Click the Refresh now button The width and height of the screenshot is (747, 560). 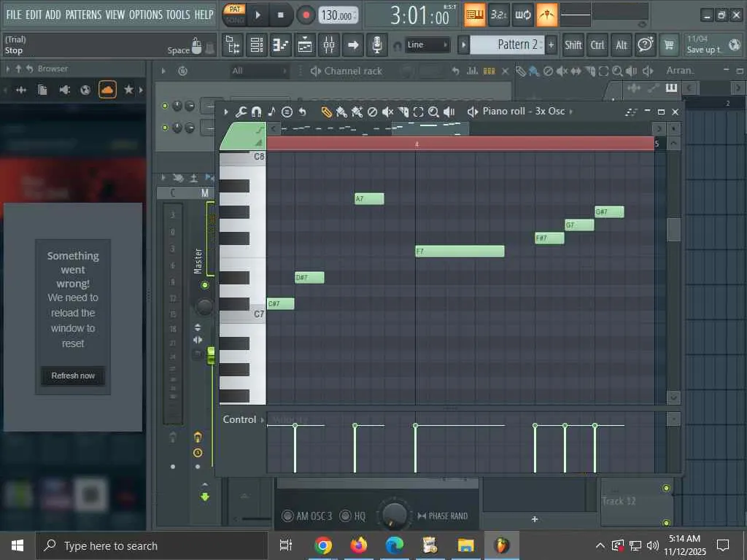pyautogui.click(x=73, y=376)
